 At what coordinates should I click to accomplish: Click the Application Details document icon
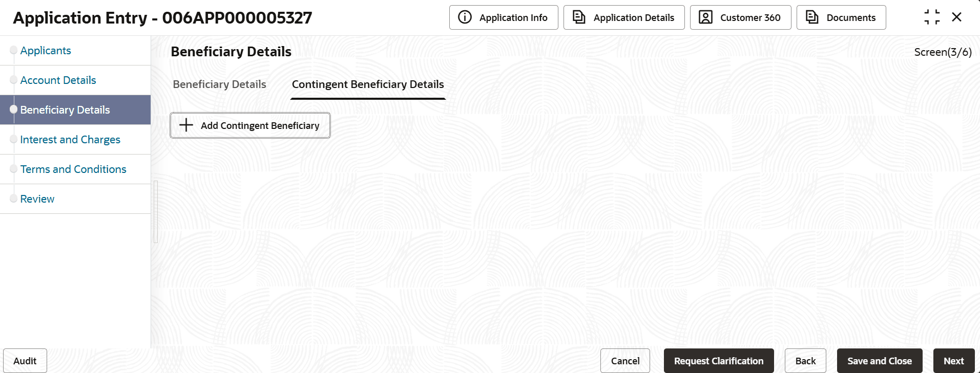point(579,17)
